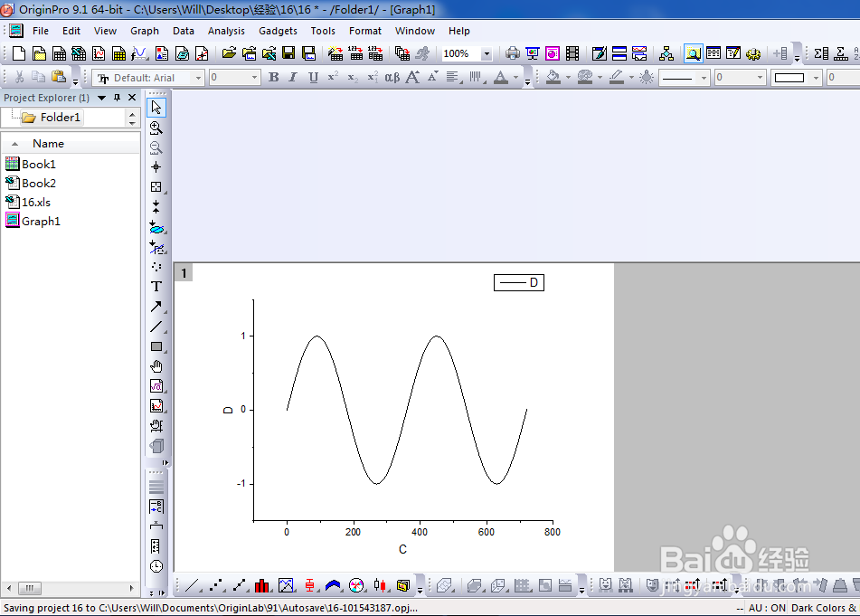860x616 pixels.
Task: Open the Window menu
Action: pos(415,31)
